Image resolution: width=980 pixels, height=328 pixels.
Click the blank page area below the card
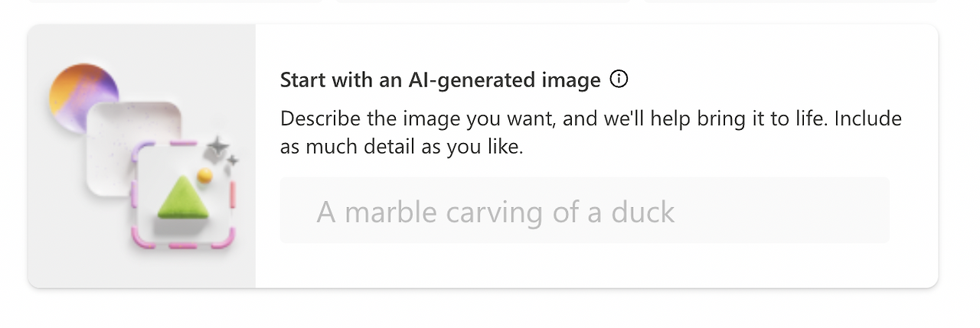[490, 310]
